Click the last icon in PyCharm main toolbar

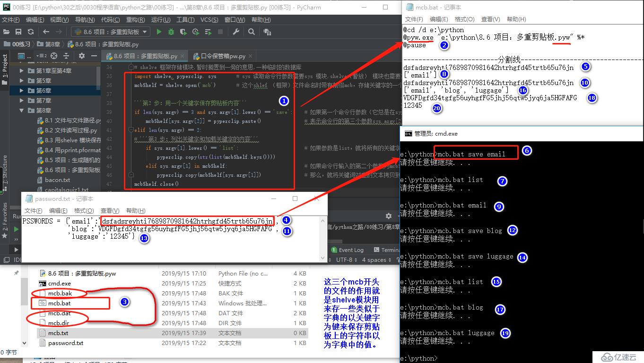267,32
